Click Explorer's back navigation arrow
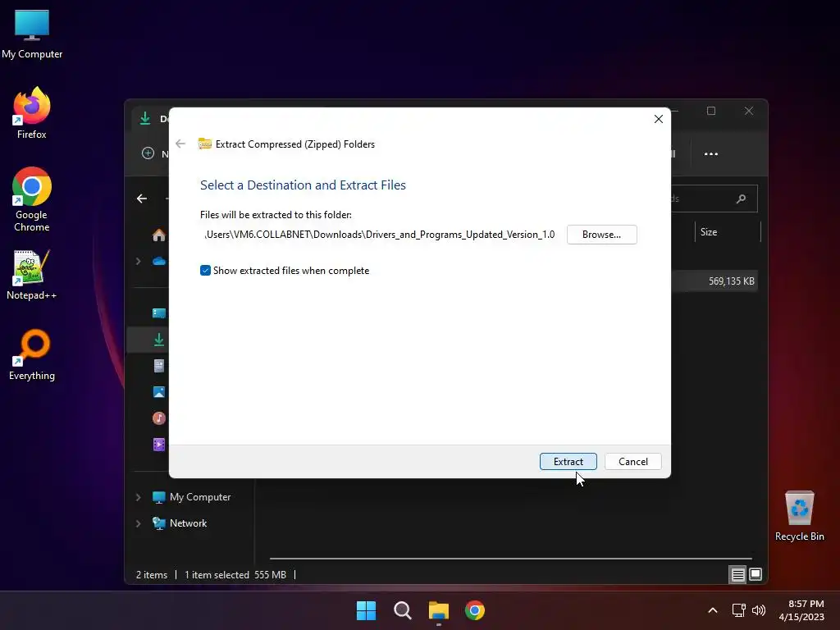The height and width of the screenshot is (630, 840). pyautogui.click(x=142, y=199)
